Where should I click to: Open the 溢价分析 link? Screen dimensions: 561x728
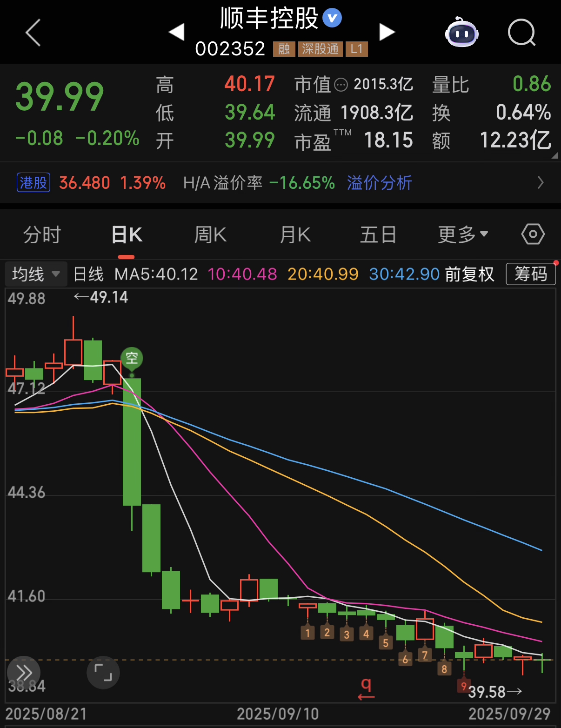tap(379, 183)
